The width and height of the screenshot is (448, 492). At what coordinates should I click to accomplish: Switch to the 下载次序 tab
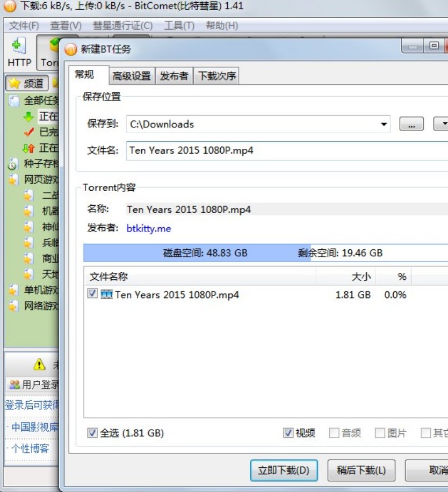[x=217, y=76]
